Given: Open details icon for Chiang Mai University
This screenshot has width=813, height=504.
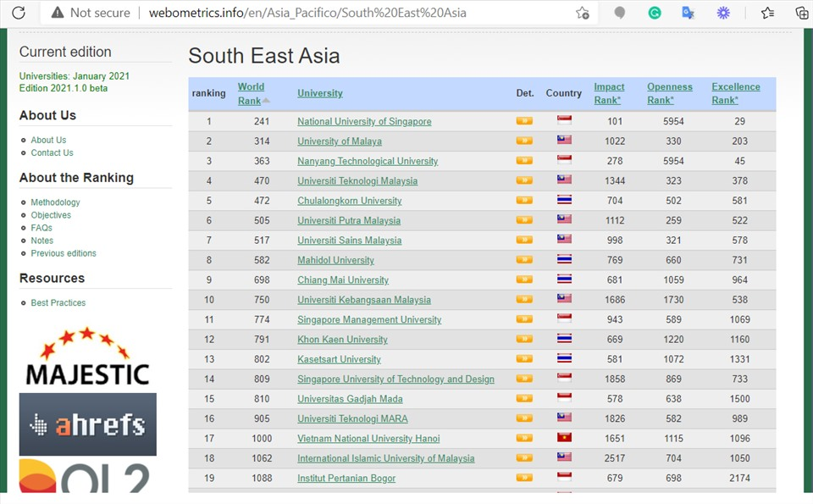Looking at the screenshot, I should (x=524, y=280).
